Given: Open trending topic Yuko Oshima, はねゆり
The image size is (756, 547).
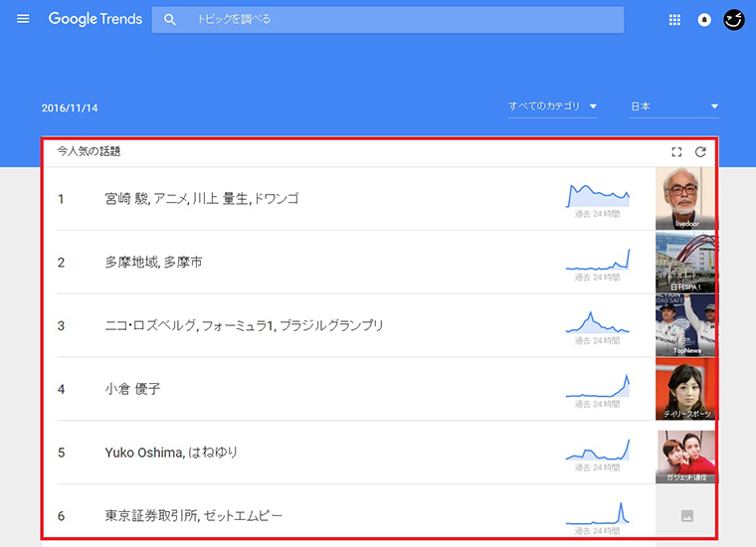Looking at the screenshot, I should click(171, 453).
